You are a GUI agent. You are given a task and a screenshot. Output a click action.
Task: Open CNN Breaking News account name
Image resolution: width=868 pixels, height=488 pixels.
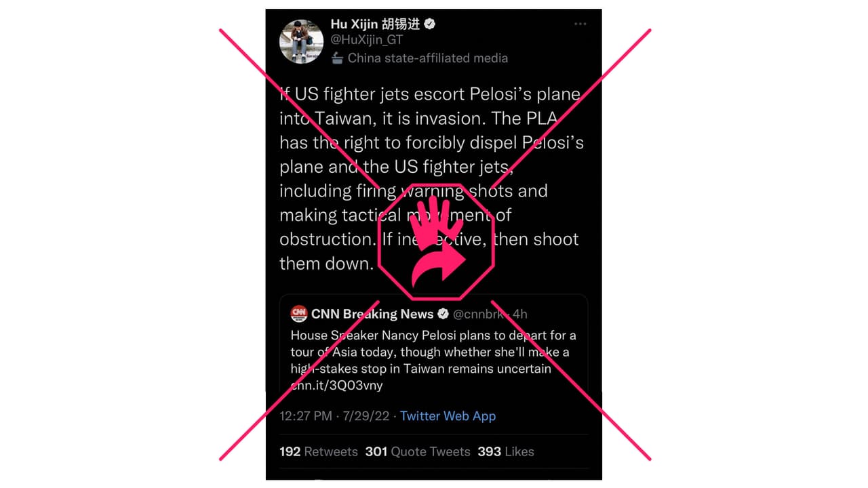pos(372,314)
